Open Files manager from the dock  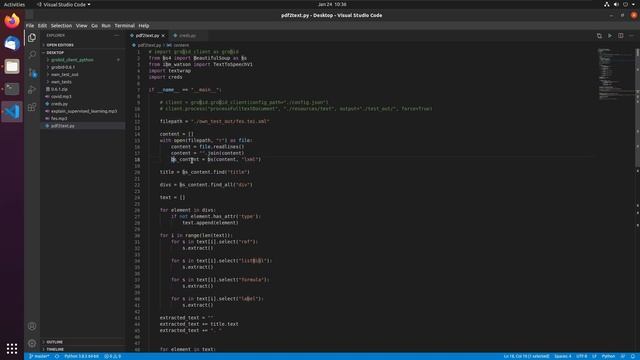(12, 66)
